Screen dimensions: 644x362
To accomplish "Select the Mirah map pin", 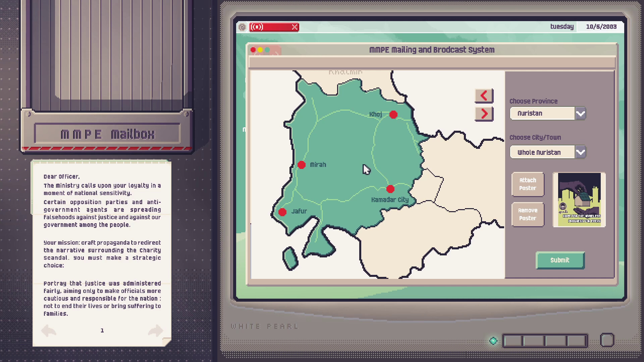I will pyautogui.click(x=301, y=164).
